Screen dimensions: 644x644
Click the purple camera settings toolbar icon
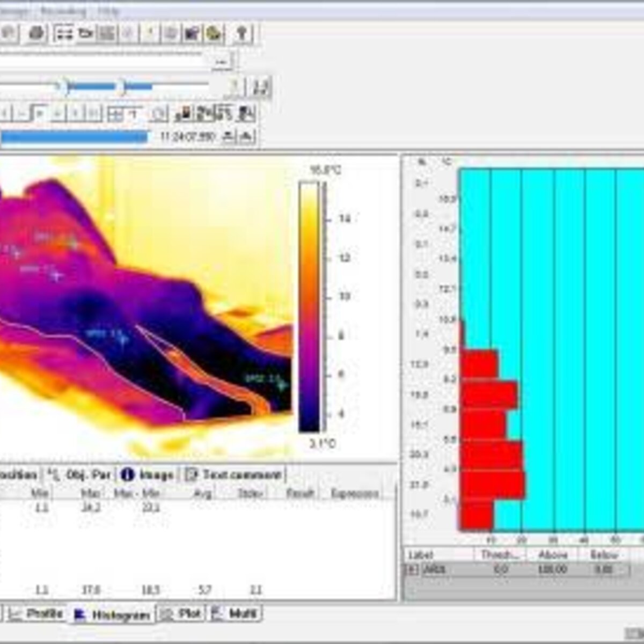pyautogui.click(x=192, y=34)
